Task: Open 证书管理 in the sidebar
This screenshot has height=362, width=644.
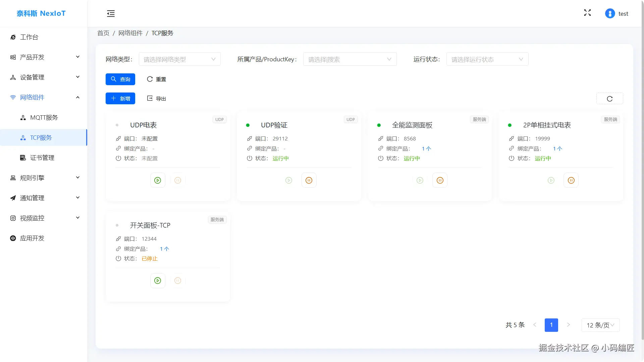Action: [x=42, y=158]
